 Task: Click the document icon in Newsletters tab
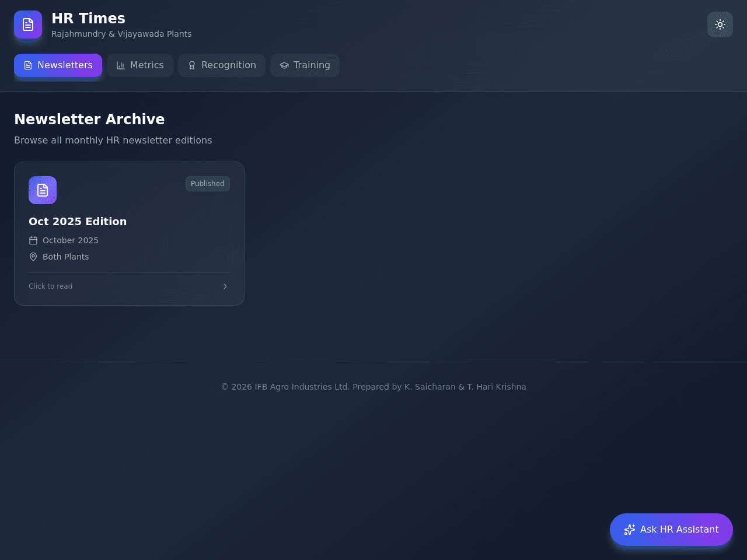tap(28, 65)
